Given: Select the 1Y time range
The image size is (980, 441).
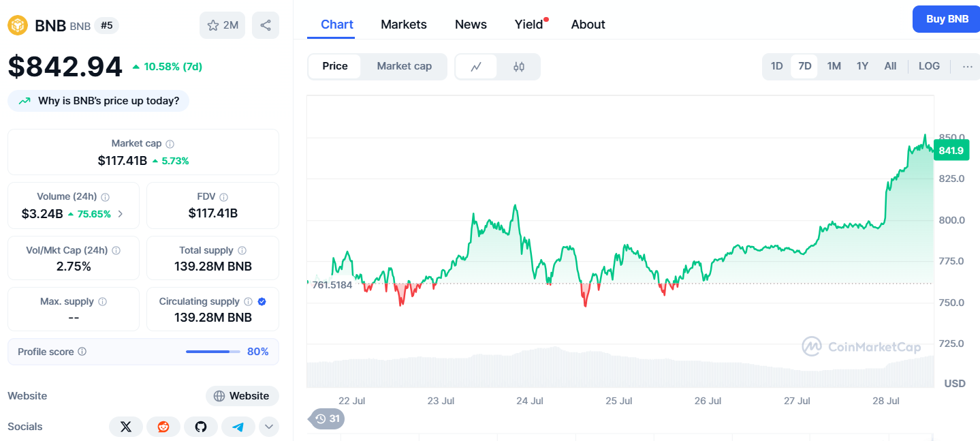Looking at the screenshot, I should [x=862, y=66].
